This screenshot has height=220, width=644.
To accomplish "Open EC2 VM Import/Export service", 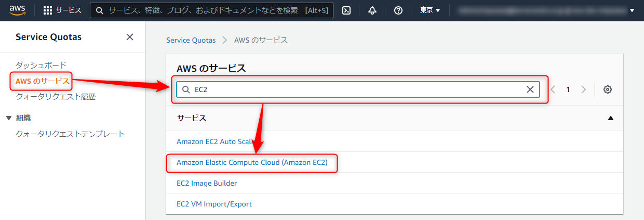I will [214, 204].
